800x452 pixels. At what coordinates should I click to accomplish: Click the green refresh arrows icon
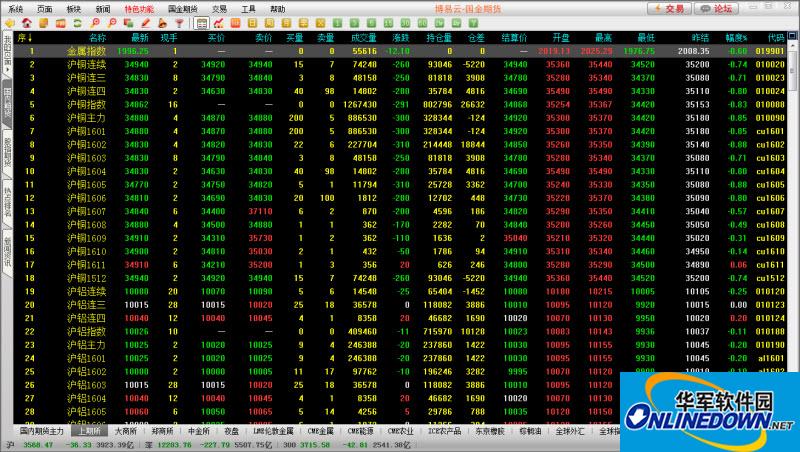pos(78,23)
